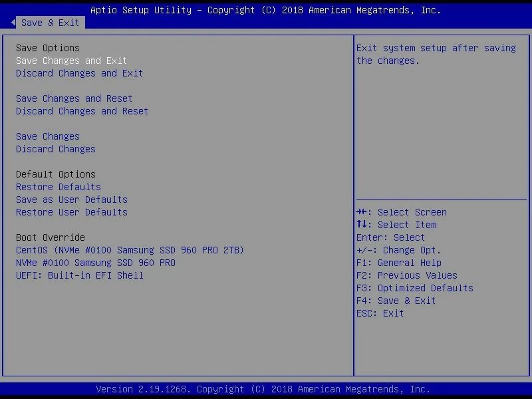532x399 pixels.
Task: Launch UEFI: Built-in EFI Shell
Action: [x=79, y=275]
